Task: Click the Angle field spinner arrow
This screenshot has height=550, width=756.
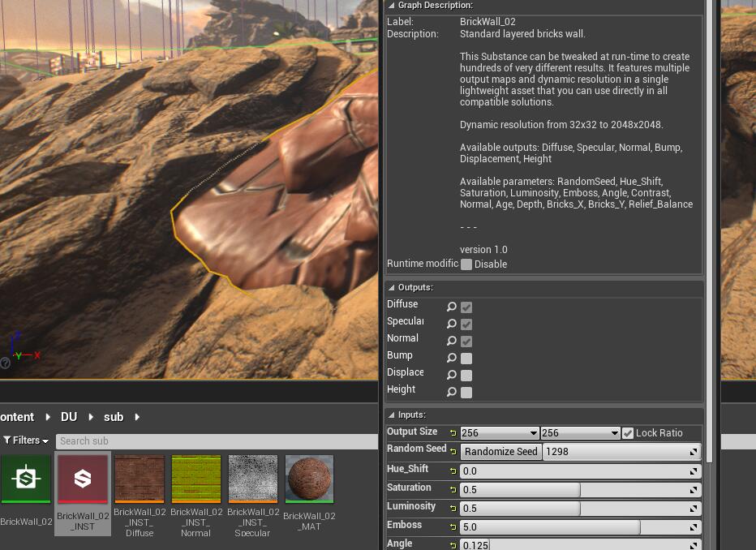Action: click(x=694, y=545)
